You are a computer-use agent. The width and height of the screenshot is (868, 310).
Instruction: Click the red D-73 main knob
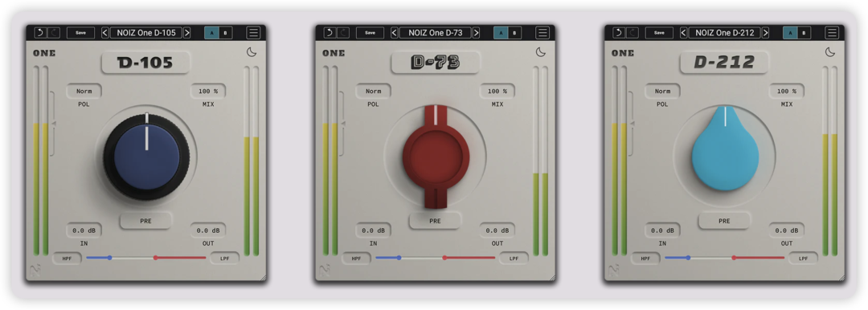[x=436, y=157]
